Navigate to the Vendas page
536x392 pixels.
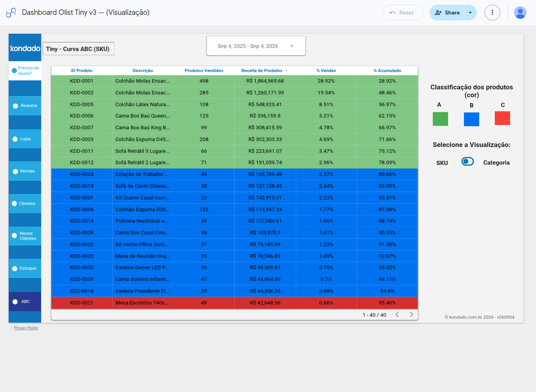pos(25,171)
